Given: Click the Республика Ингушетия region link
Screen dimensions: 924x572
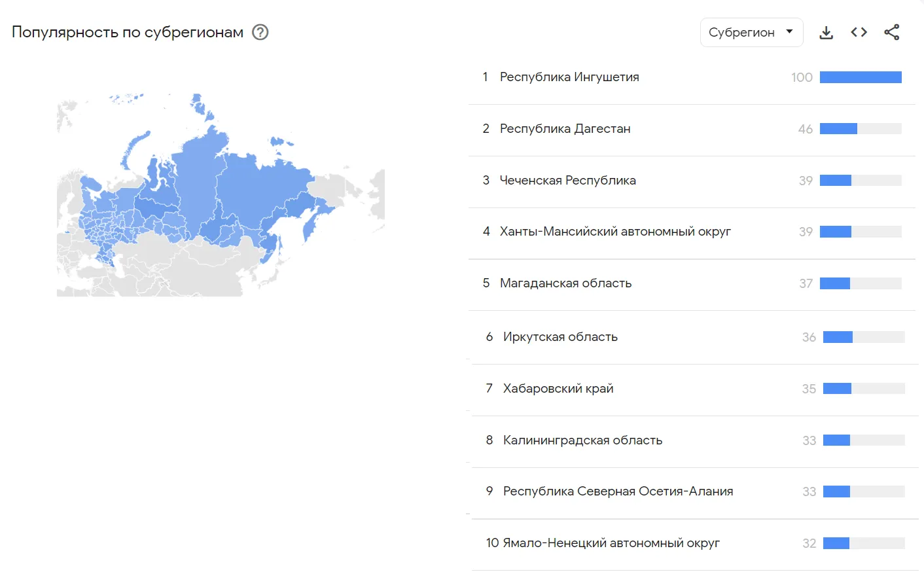Looking at the screenshot, I should (569, 77).
